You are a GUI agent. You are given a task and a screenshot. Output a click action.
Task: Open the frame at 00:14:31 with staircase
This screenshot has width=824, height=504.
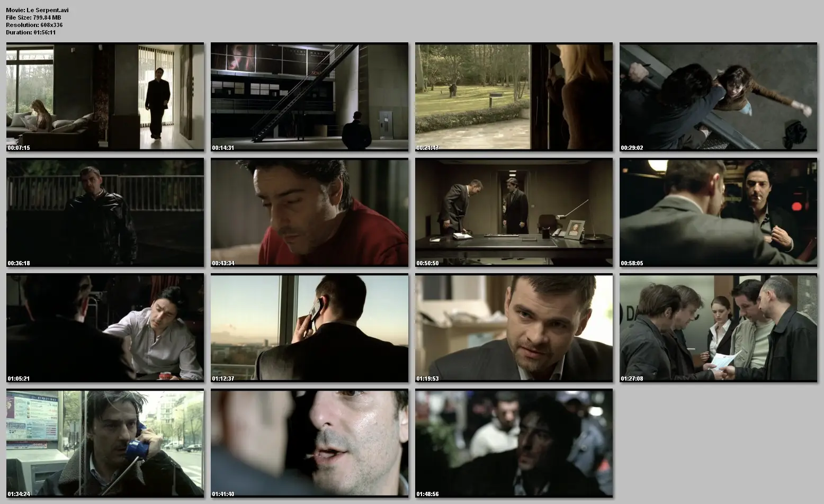pos(309,97)
